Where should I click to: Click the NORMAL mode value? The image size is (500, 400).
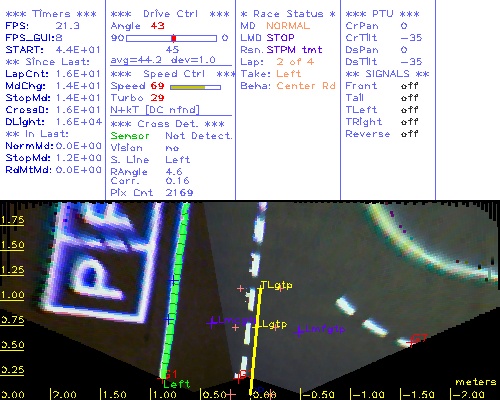point(288,26)
